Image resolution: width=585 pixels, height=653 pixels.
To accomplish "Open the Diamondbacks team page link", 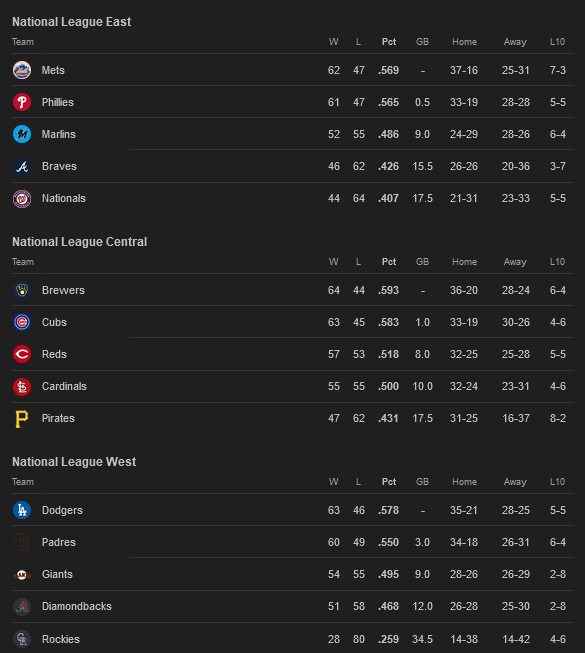I will 77,606.
